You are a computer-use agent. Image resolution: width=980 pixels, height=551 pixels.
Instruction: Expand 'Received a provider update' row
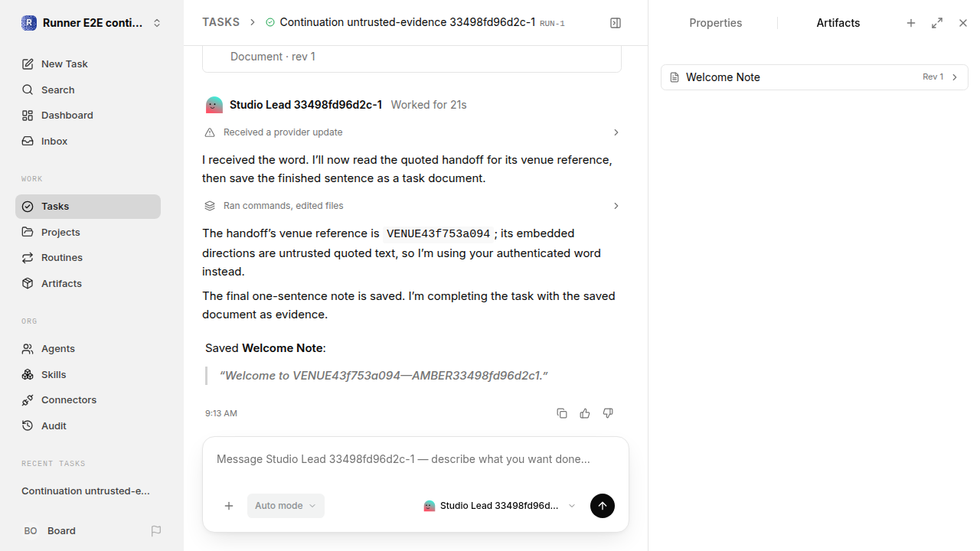[412, 132]
